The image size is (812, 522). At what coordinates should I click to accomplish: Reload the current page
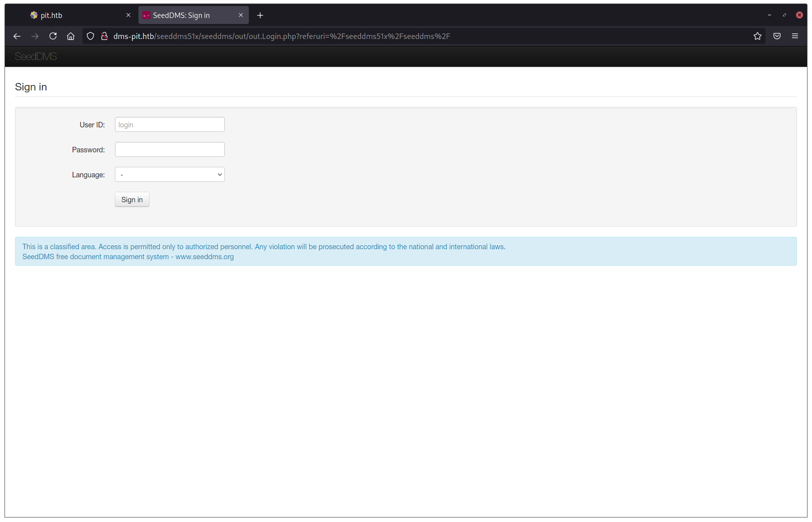[53, 36]
